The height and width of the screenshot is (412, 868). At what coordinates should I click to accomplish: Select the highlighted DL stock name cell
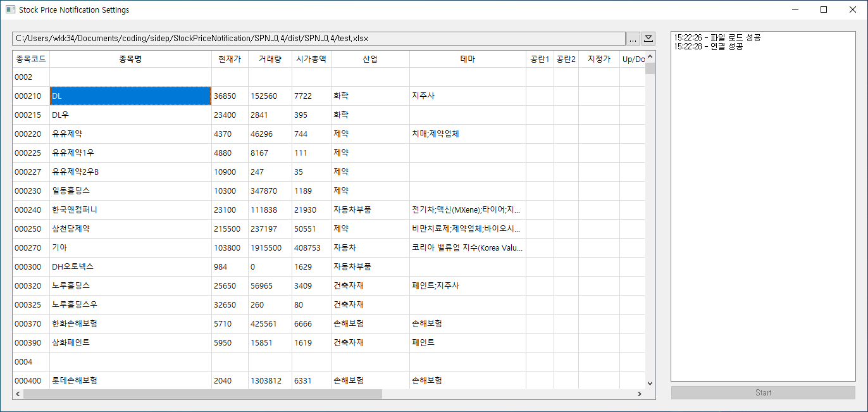click(x=130, y=96)
